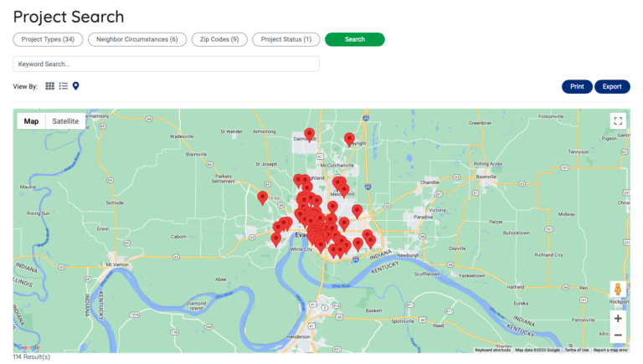Toggle fullscreen map view
The width and height of the screenshot is (643, 364).
pos(618,121)
